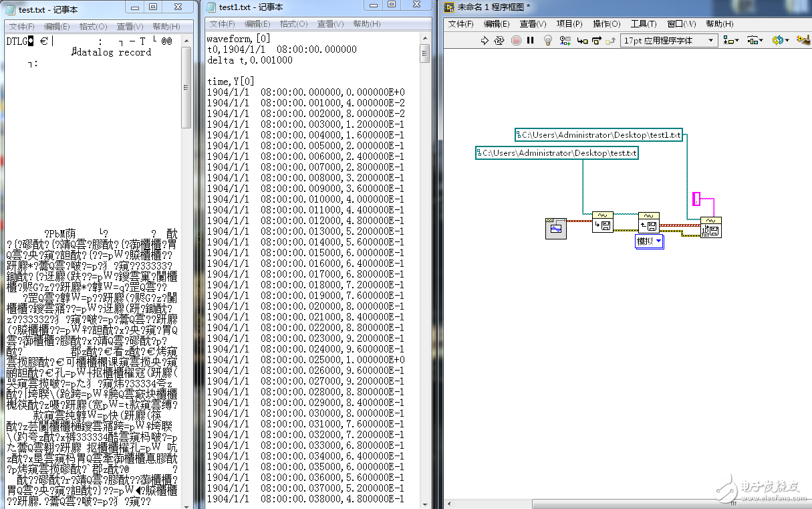Open 文件(F) menu in test1.txt Notepad
This screenshot has height=509, width=812.
tap(223, 24)
